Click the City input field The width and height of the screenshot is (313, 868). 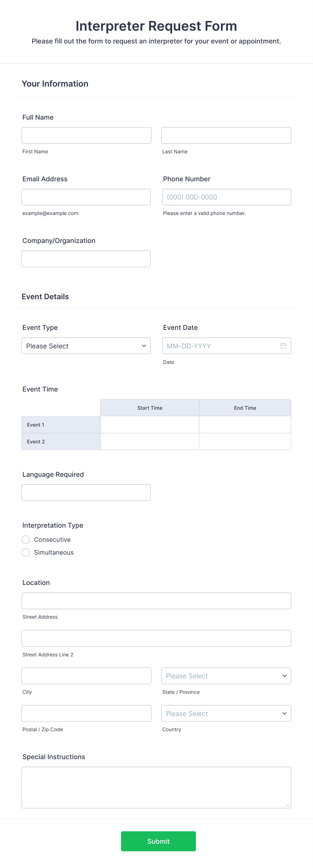pyautogui.click(x=86, y=676)
